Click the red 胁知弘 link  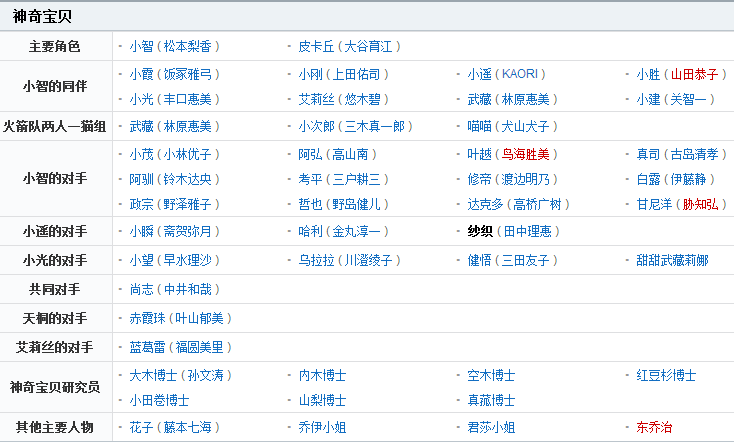point(700,204)
